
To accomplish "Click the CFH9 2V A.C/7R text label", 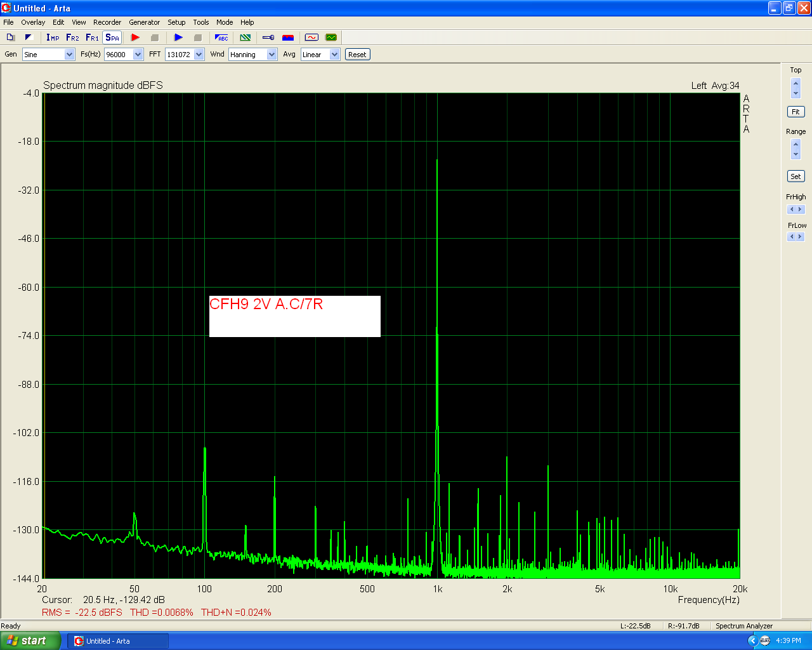I will coord(266,304).
